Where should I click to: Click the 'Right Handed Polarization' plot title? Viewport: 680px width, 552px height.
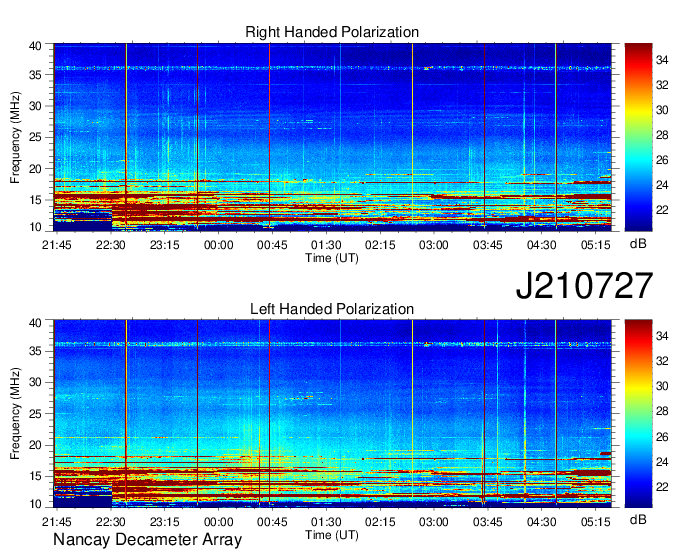[x=332, y=32]
